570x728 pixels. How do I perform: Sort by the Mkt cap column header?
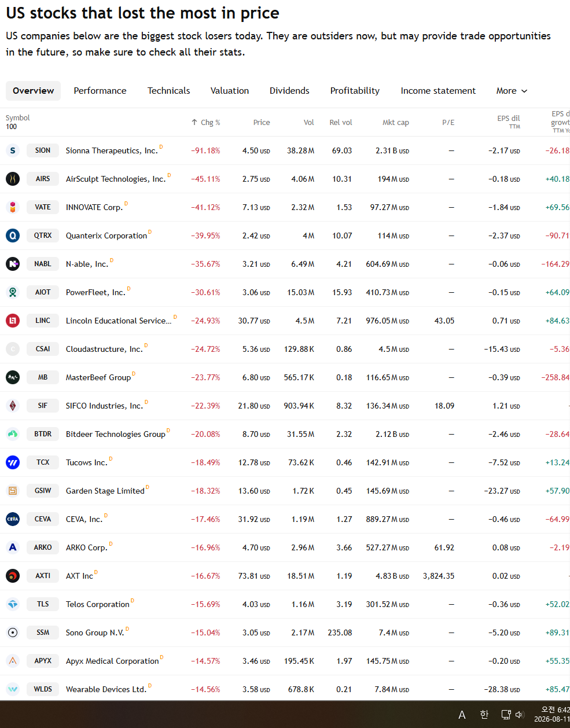coord(396,123)
